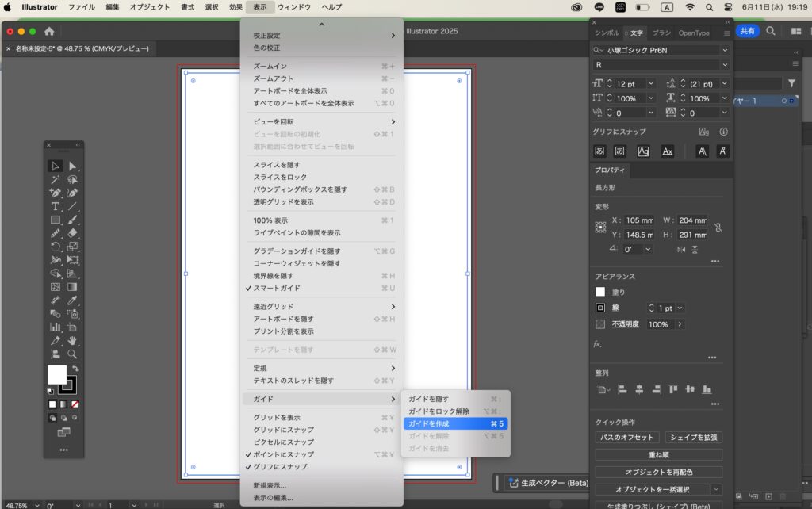Screen dimensions: 812x509
Task: Switch to the OpenType panel tab
Action: click(x=694, y=33)
